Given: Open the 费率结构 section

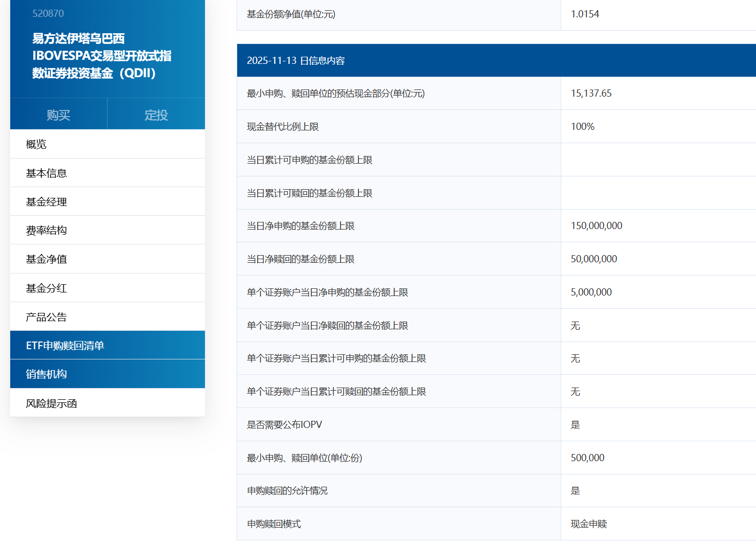Looking at the screenshot, I should 47,231.
